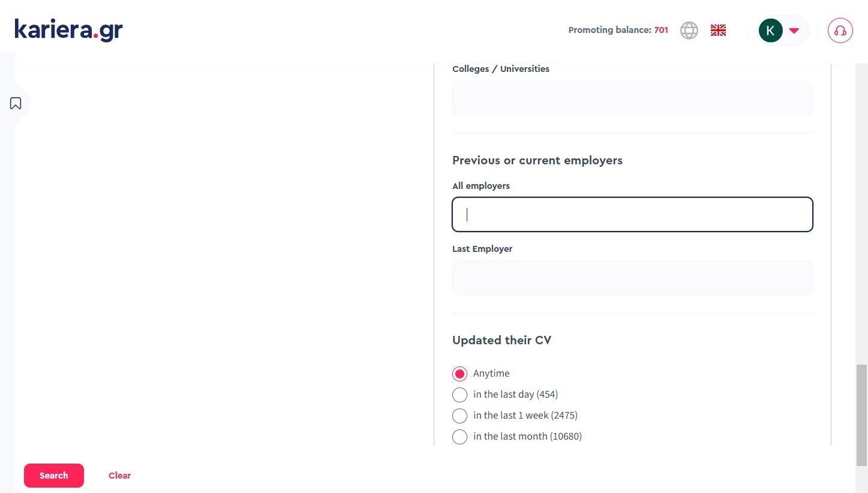Image resolution: width=868 pixels, height=493 pixels.
Task: Select in the last day option
Action: 459,395
